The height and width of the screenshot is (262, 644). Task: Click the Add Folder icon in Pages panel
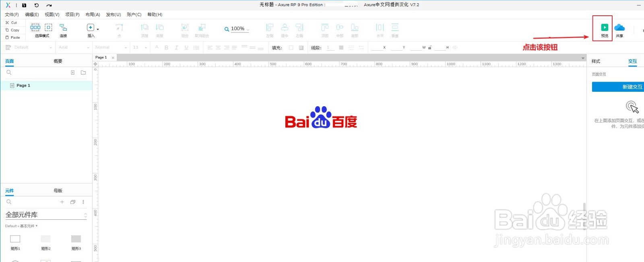(83, 72)
